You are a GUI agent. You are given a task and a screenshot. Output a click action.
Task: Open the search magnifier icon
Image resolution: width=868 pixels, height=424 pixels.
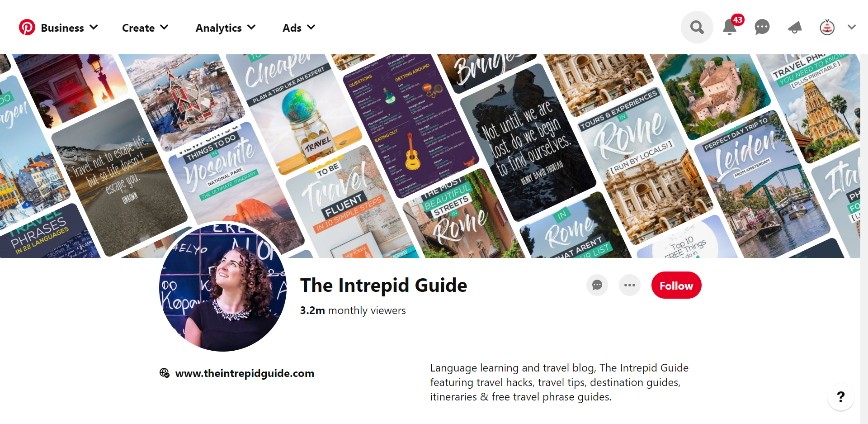point(697,27)
